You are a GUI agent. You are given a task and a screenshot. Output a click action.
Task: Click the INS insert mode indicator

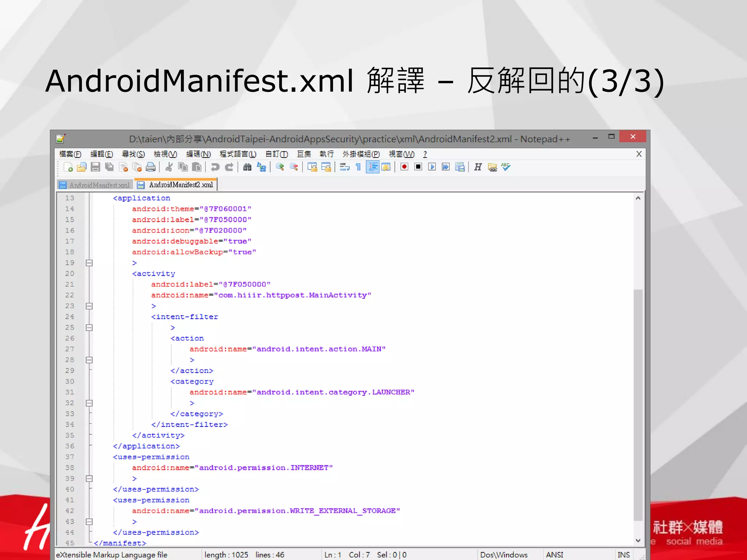click(x=623, y=555)
